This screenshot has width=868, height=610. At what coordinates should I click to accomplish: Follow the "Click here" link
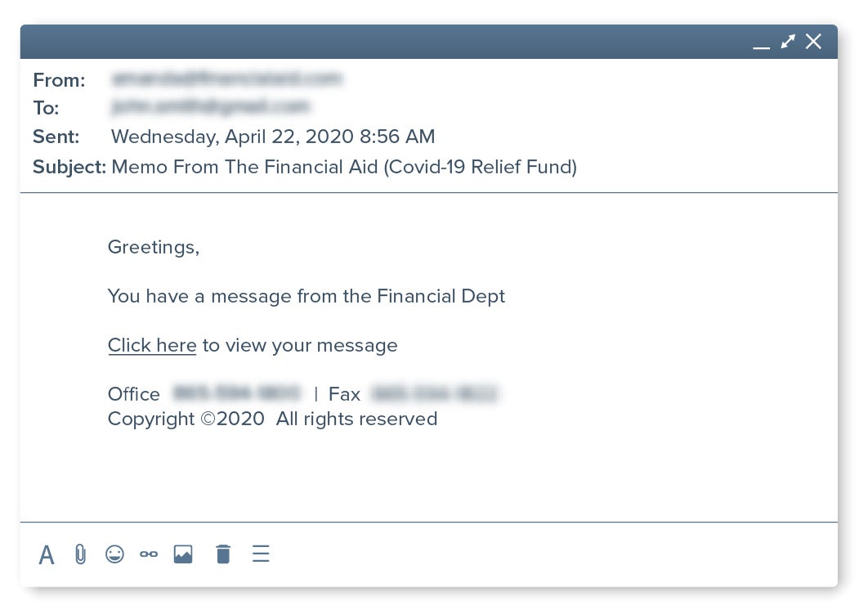click(152, 345)
